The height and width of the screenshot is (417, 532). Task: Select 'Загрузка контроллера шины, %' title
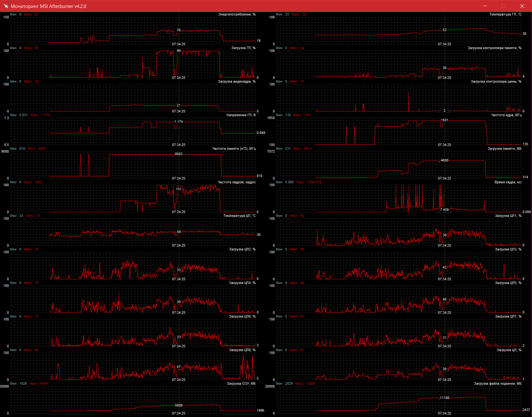click(x=496, y=82)
